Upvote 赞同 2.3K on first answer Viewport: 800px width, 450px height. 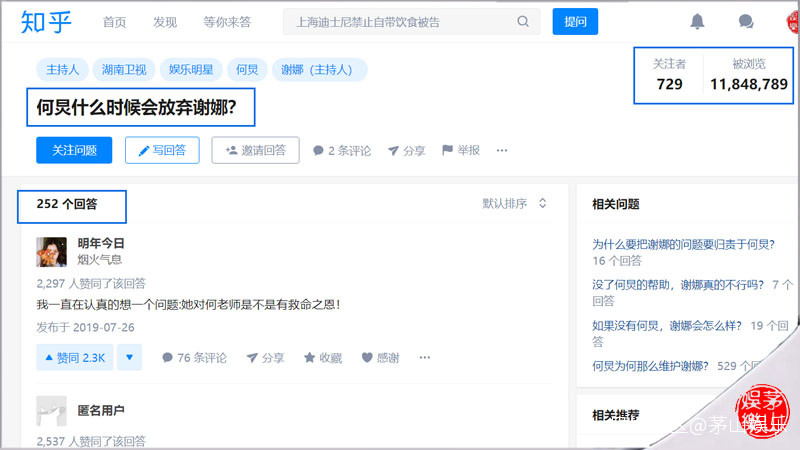[74, 358]
